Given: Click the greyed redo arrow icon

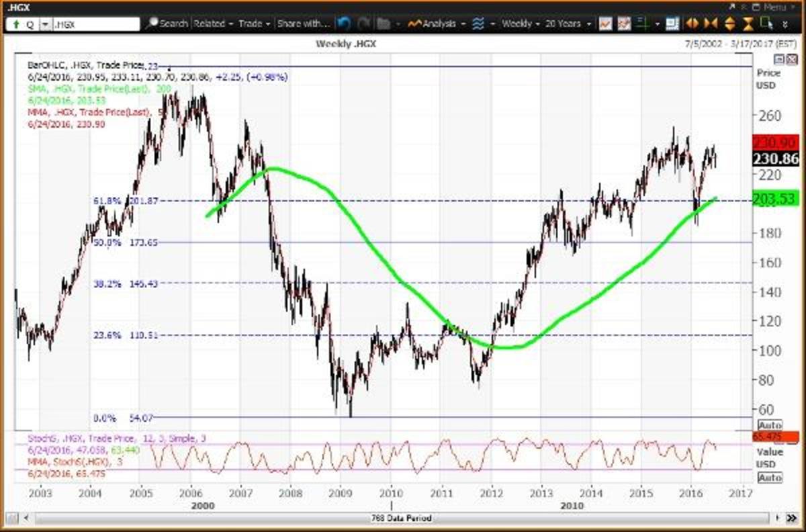Looking at the screenshot, I should [x=363, y=24].
